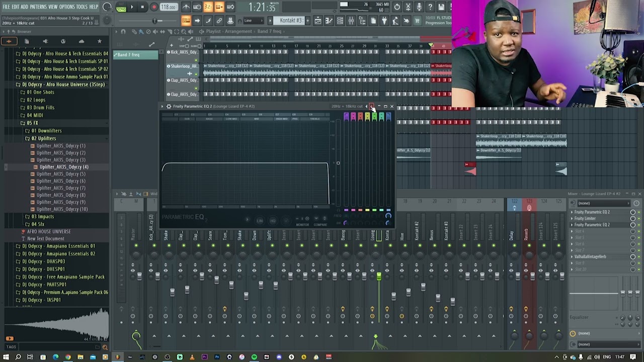Click the TAGS label in browser
Viewport: 644px width, 362px height.
(11, 347)
